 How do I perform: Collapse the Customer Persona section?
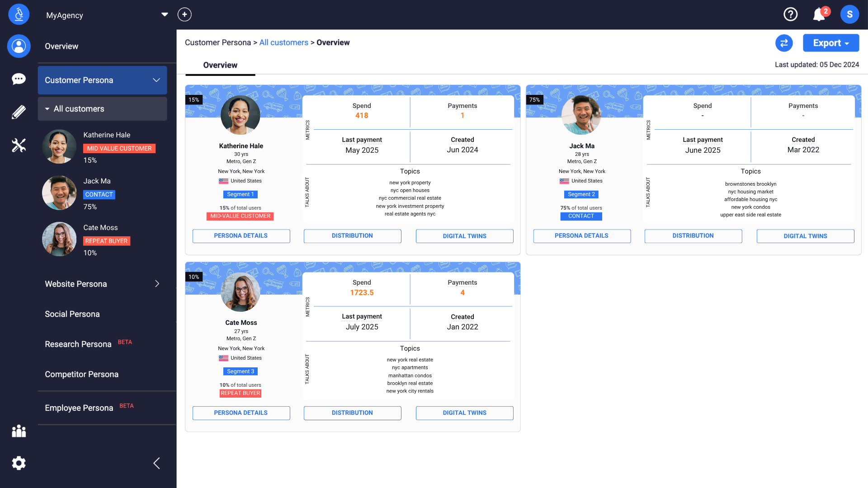(156, 80)
